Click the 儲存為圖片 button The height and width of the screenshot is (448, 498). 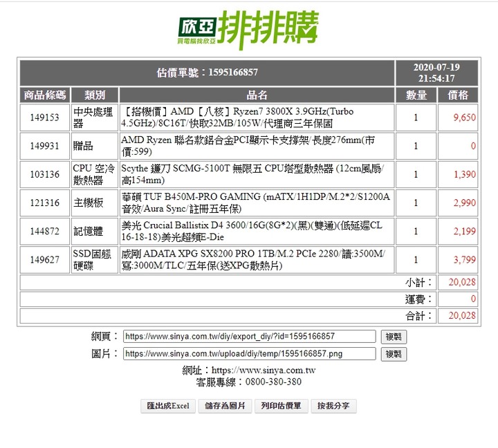coord(225,406)
